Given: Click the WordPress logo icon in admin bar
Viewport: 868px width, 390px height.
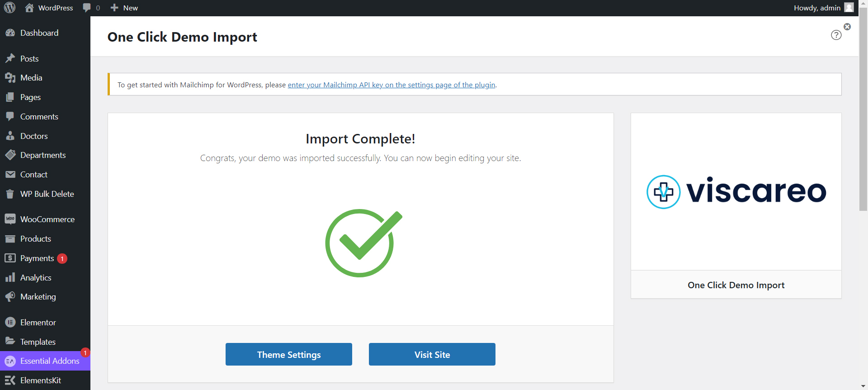Looking at the screenshot, I should tap(9, 8).
